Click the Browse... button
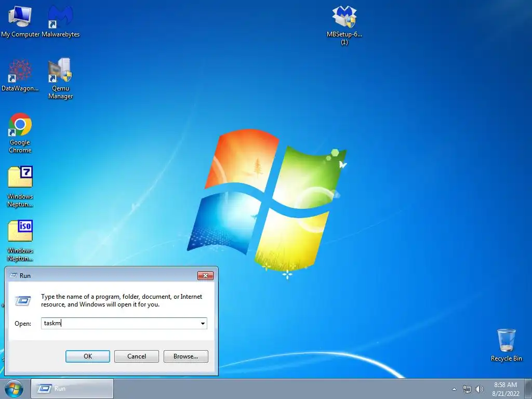Screen dimensions: 532x399 (x=185, y=356)
